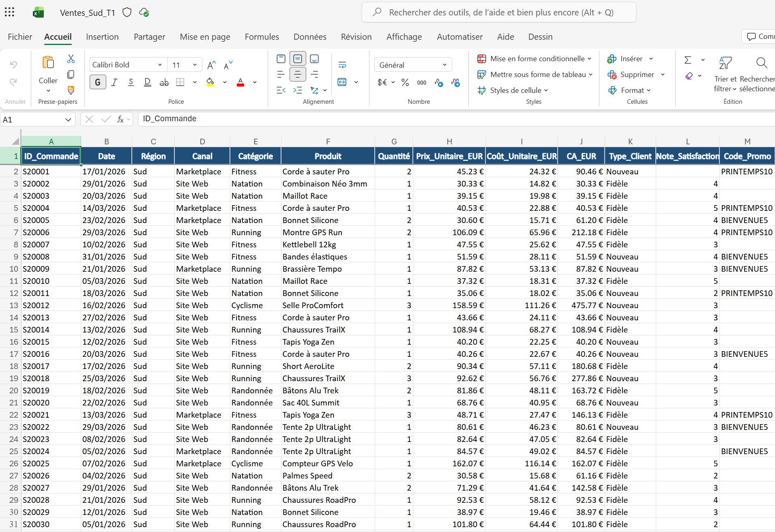
Task: Align text to the left
Action: tap(281, 74)
